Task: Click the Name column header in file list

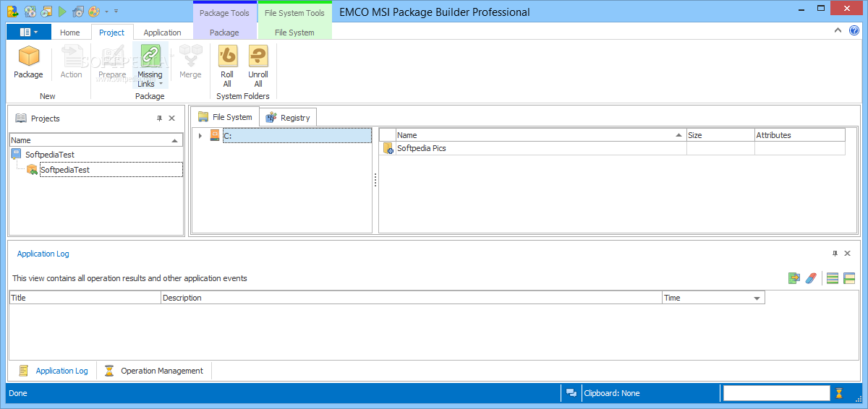Action: tap(541, 135)
